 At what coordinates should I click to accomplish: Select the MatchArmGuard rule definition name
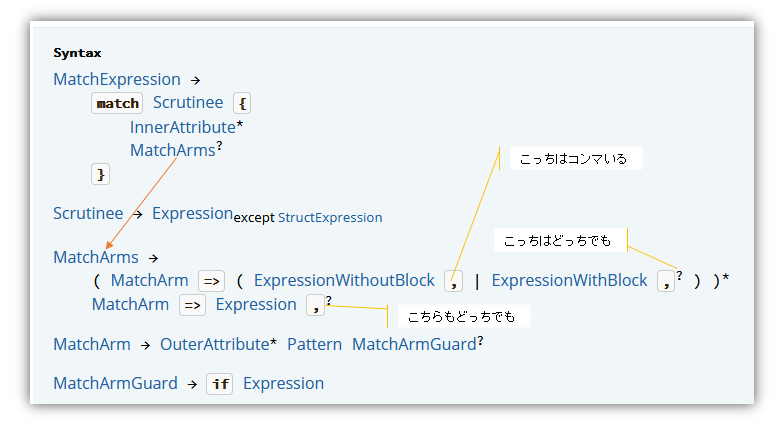[115, 383]
